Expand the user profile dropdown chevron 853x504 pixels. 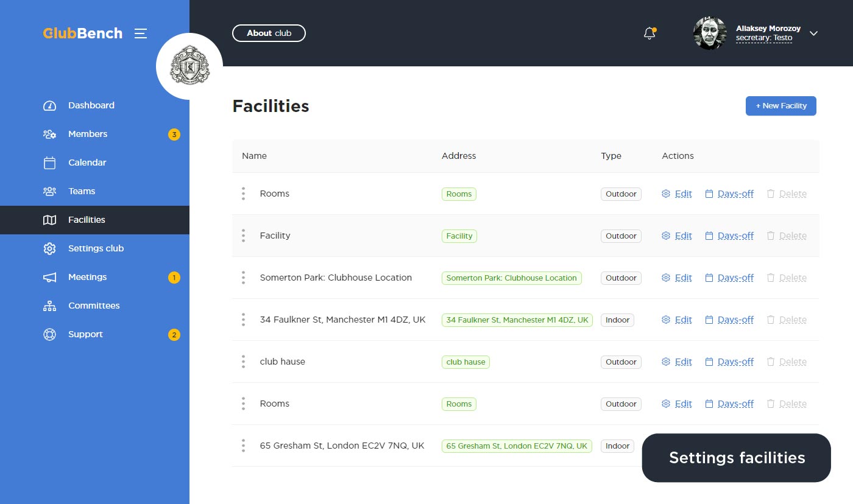click(813, 33)
